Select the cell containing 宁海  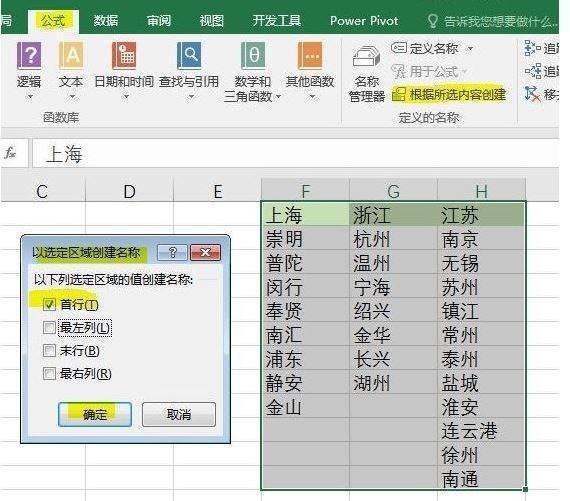click(393, 286)
